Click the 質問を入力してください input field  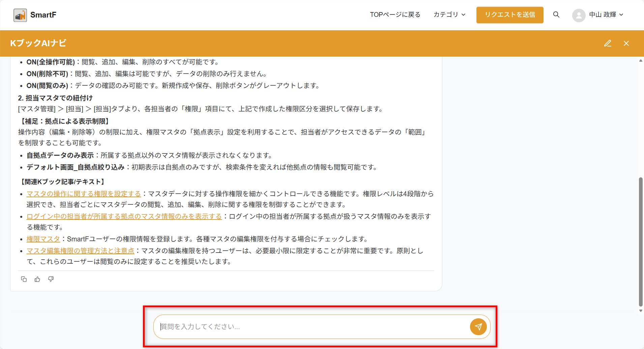[310, 326]
